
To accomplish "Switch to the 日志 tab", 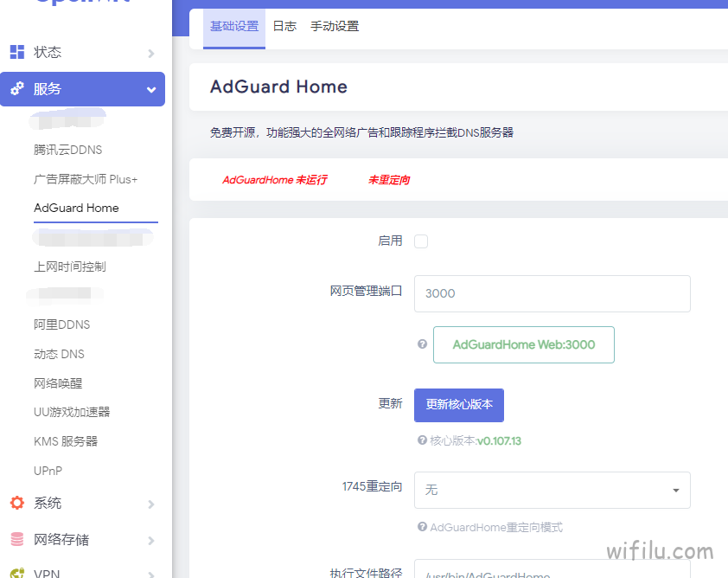I will tap(284, 27).
